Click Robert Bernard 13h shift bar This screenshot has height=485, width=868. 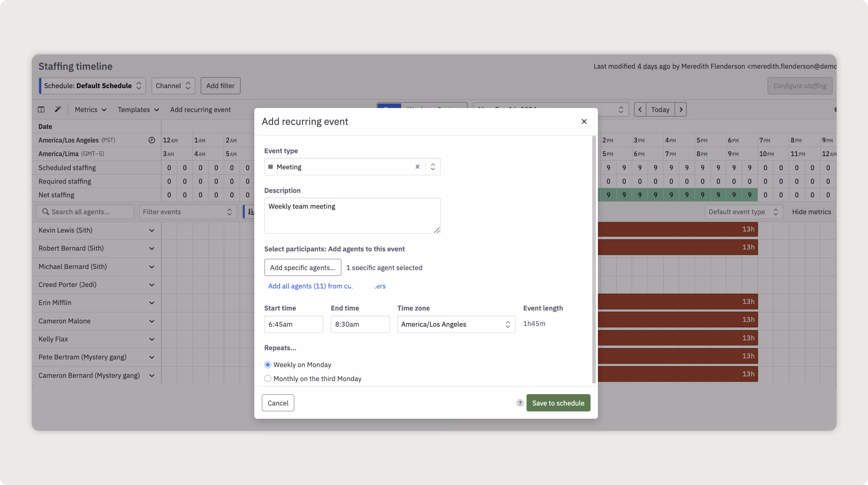tap(678, 247)
